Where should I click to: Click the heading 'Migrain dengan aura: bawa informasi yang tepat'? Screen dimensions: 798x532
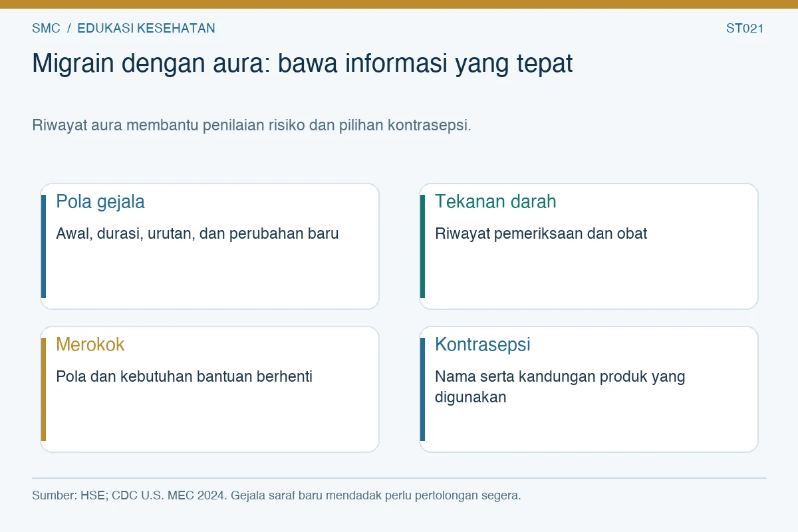point(302,64)
